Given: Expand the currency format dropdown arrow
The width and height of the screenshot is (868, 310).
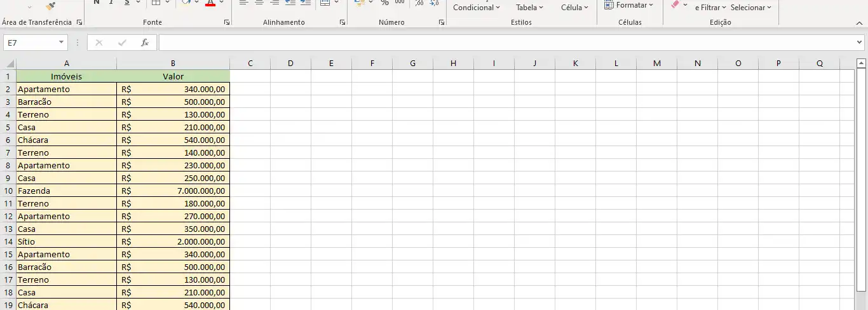Looking at the screenshot, I should point(371,3).
